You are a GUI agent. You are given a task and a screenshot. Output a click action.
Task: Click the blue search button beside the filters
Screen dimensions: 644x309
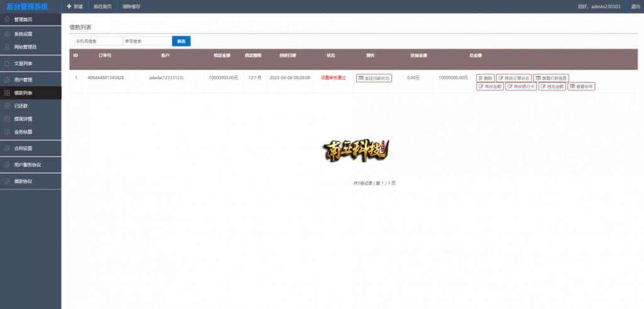[181, 41]
